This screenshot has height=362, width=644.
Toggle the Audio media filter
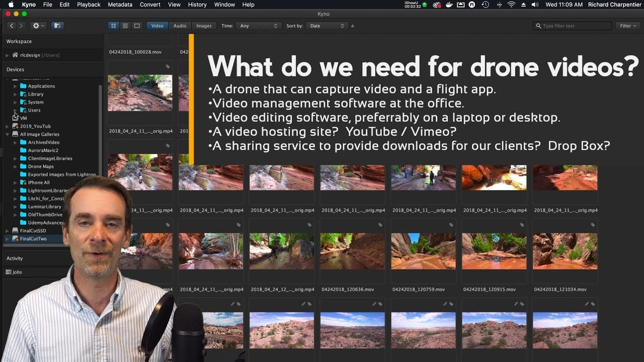180,26
